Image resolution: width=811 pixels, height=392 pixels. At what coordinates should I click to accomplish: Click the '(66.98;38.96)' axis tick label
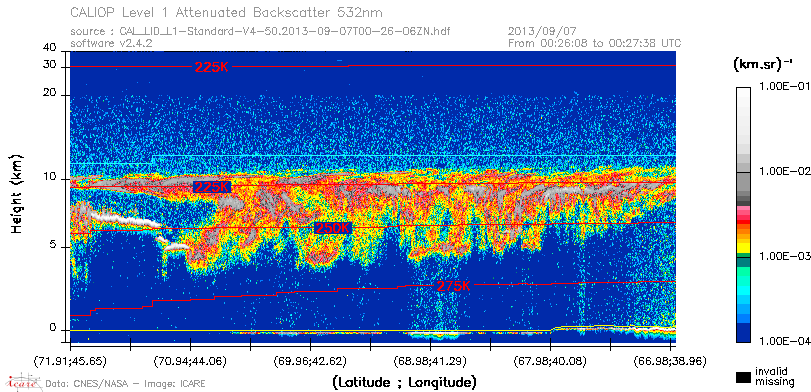(x=670, y=360)
